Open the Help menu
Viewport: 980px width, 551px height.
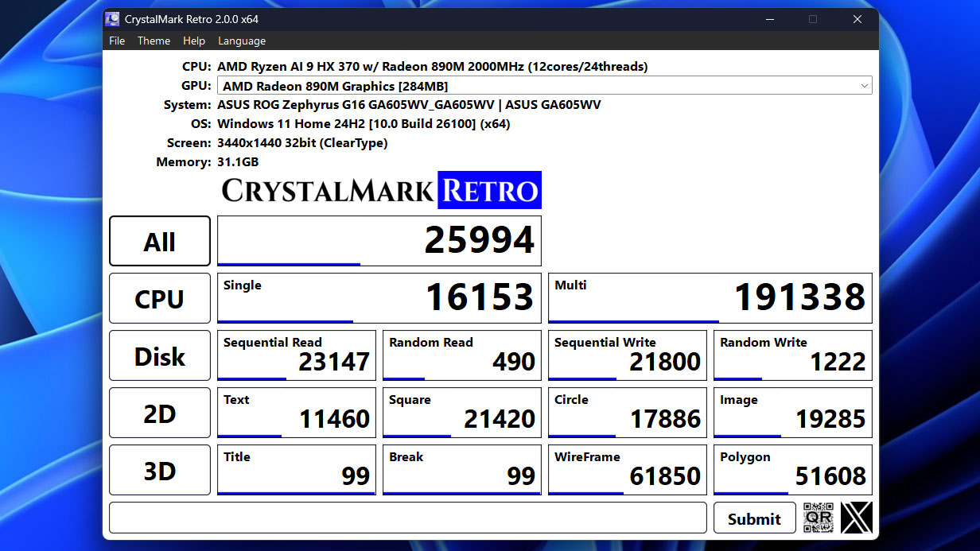[x=194, y=41]
